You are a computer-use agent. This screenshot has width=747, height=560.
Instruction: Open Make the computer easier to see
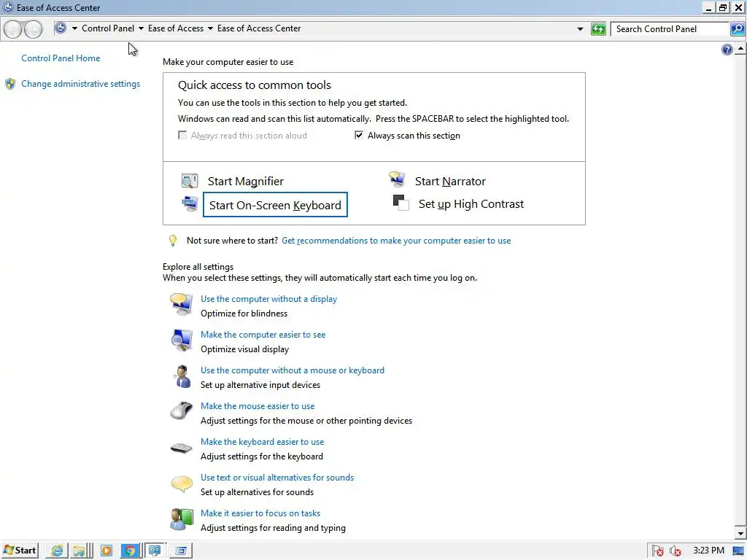pos(263,334)
